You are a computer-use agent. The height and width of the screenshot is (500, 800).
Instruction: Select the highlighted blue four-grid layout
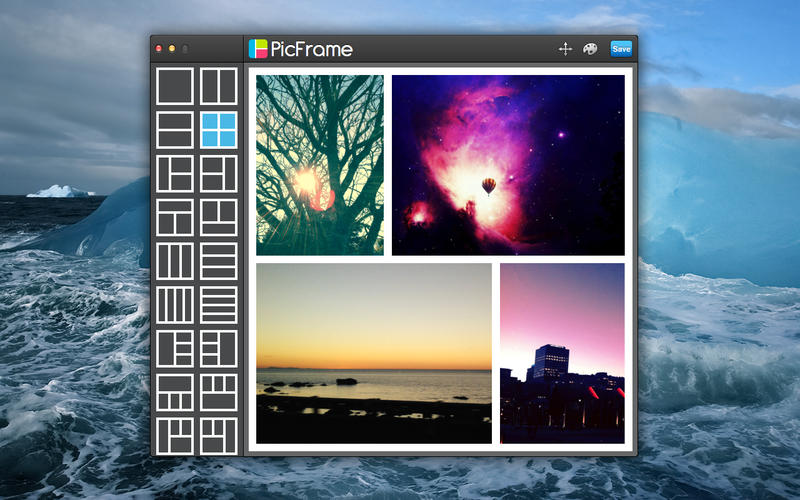[x=218, y=130]
